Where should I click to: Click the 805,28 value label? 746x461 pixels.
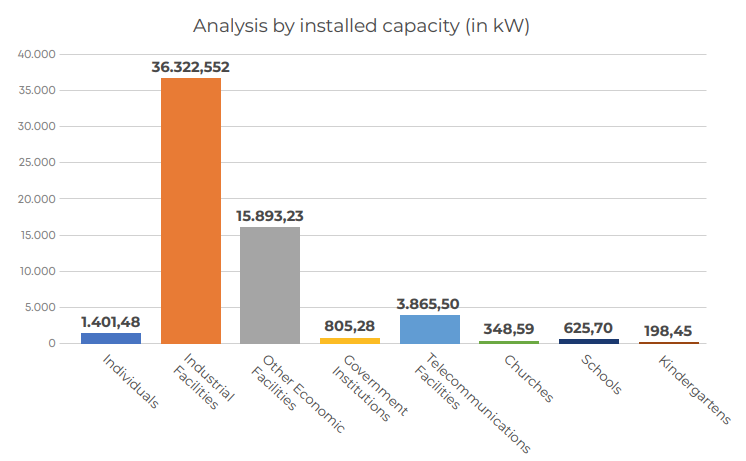point(350,326)
